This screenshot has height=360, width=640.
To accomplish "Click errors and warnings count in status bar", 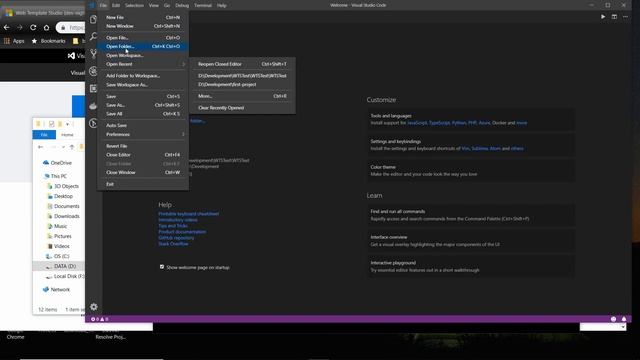I will coord(100,319).
